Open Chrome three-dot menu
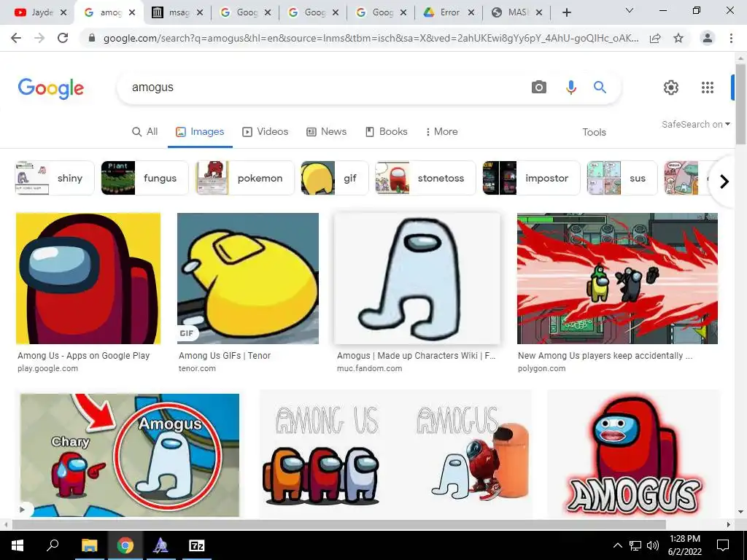Viewport: 747px width, 560px height. click(x=731, y=38)
